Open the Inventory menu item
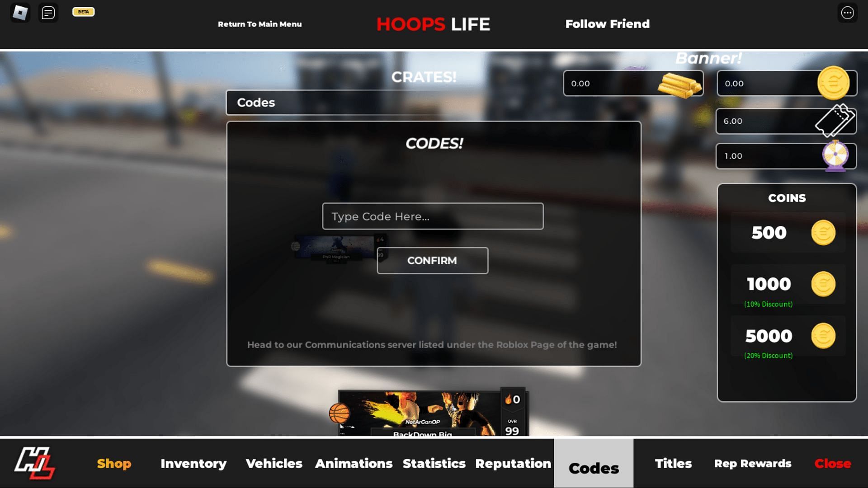The width and height of the screenshot is (868, 488). [193, 463]
